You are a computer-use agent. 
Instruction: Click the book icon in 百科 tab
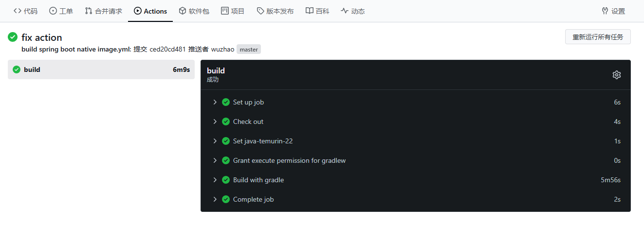(310, 11)
